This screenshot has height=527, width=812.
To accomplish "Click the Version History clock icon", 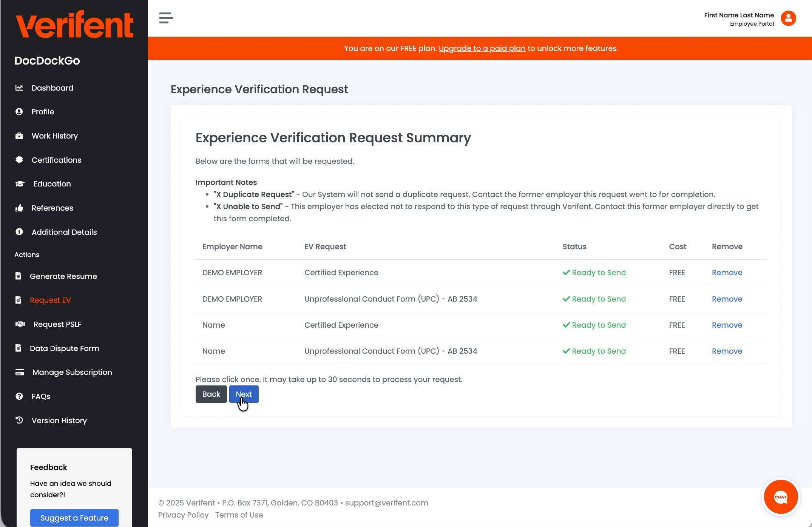I will [19, 420].
